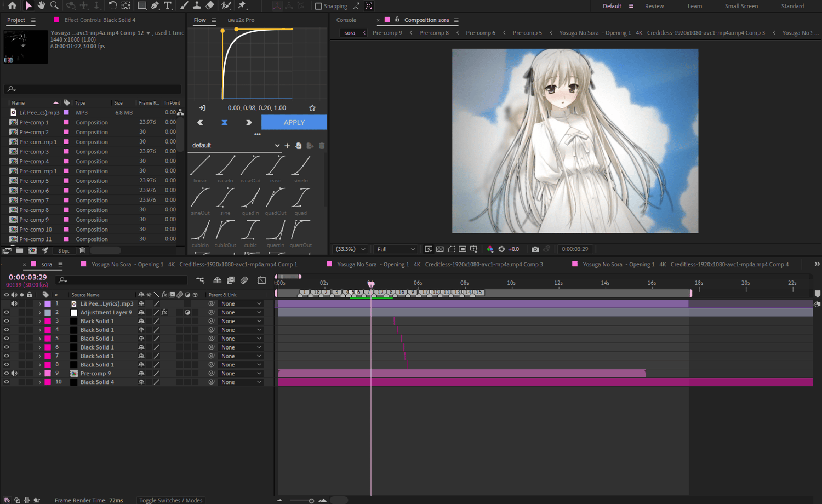Select the Zoom magnifier tool
Viewport: 822px width, 504px height.
54,5
